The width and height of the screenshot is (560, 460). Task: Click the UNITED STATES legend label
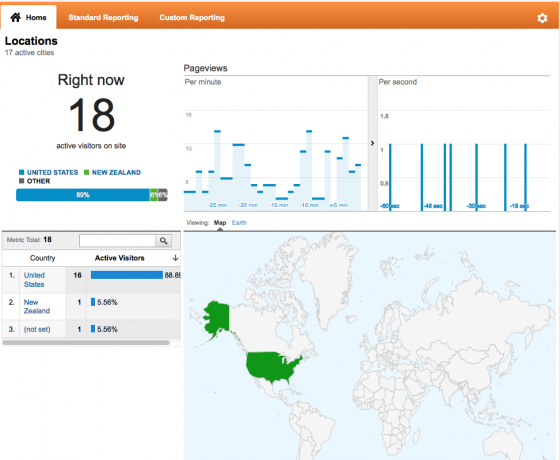pos(52,172)
